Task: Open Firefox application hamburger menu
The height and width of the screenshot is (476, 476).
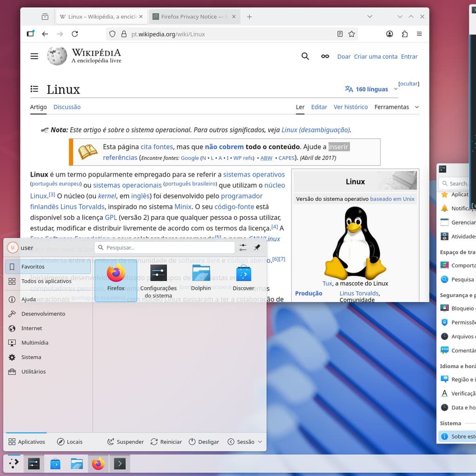Action: 419,34
